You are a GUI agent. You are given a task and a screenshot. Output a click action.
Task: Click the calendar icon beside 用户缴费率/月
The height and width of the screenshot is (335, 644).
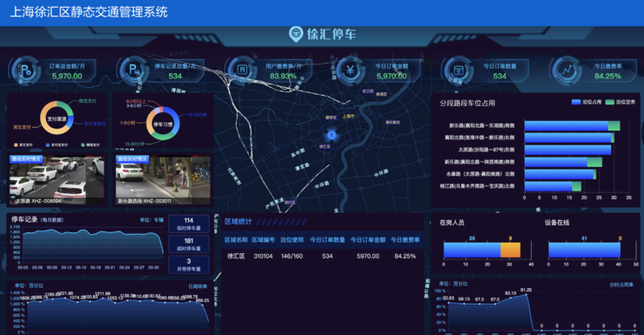(242, 70)
